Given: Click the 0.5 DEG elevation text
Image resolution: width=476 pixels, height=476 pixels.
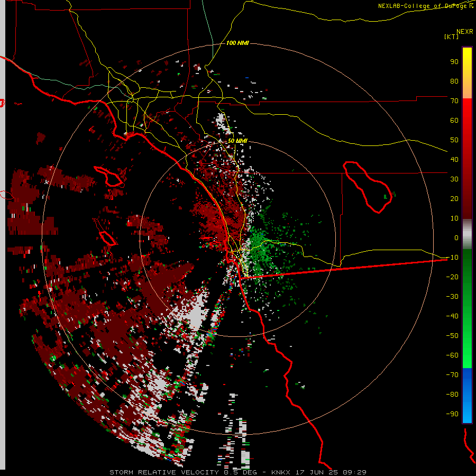Looking at the screenshot, I should pyautogui.click(x=240, y=472).
